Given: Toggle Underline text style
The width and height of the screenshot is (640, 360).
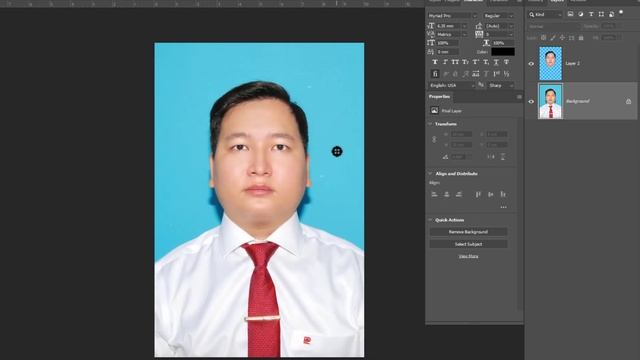Looking at the screenshot, I should [496, 62].
